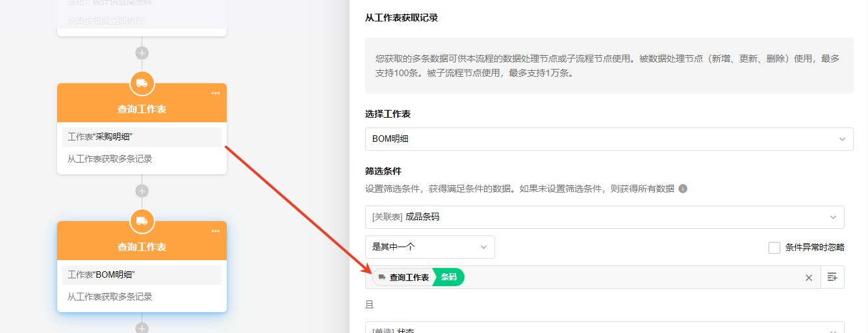Viewport: 868px width, 333px height.
Task: Click the 查询工作表 source tag in the value field
Action: click(x=403, y=277)
